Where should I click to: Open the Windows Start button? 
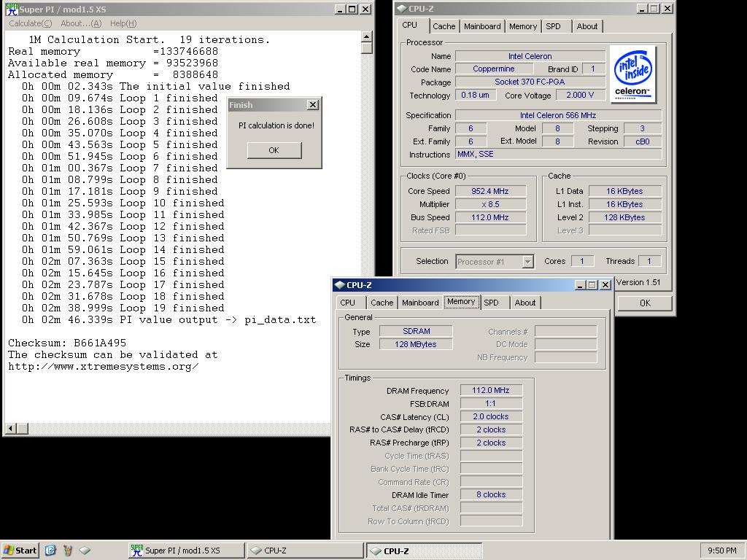[x=20, y=551]
